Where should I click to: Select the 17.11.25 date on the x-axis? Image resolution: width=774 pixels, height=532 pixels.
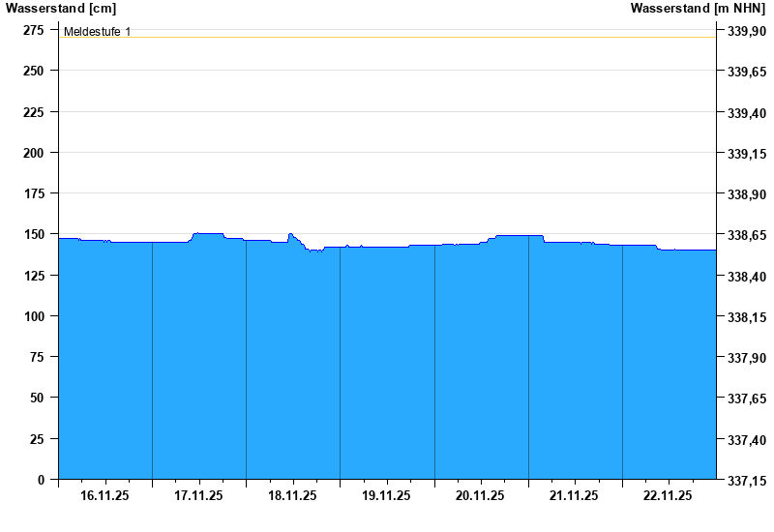click(199, 495)
